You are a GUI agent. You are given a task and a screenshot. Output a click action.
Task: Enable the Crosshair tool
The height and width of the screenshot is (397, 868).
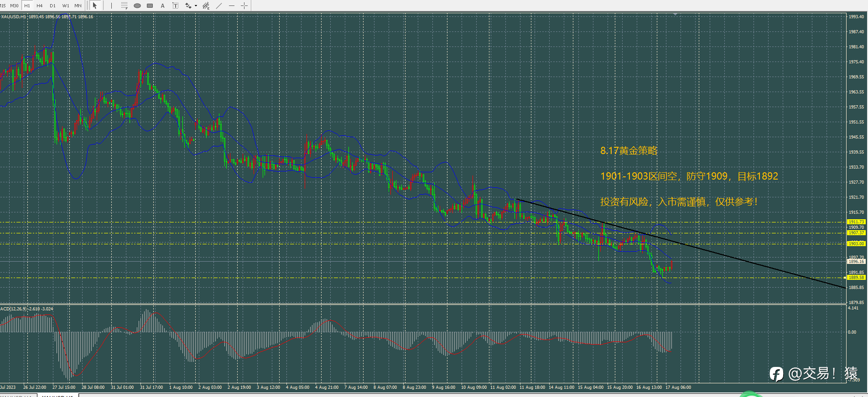coord(244,5)
